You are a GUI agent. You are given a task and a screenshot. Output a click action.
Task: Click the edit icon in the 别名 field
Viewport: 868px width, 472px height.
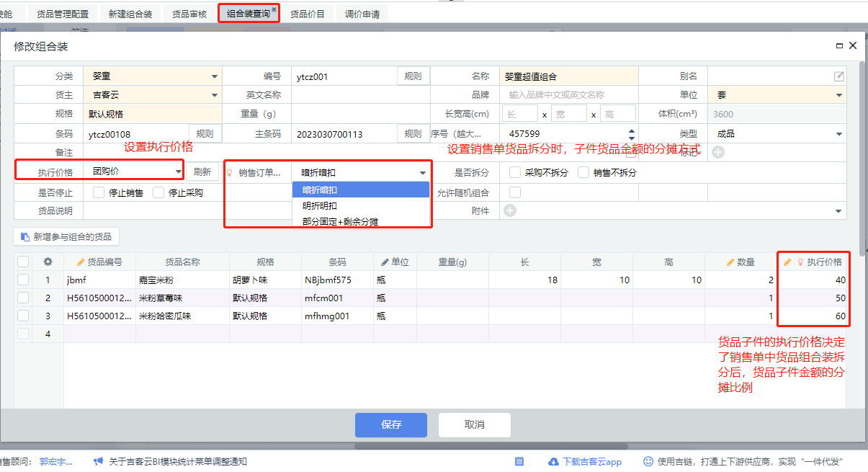pos(838,76)
